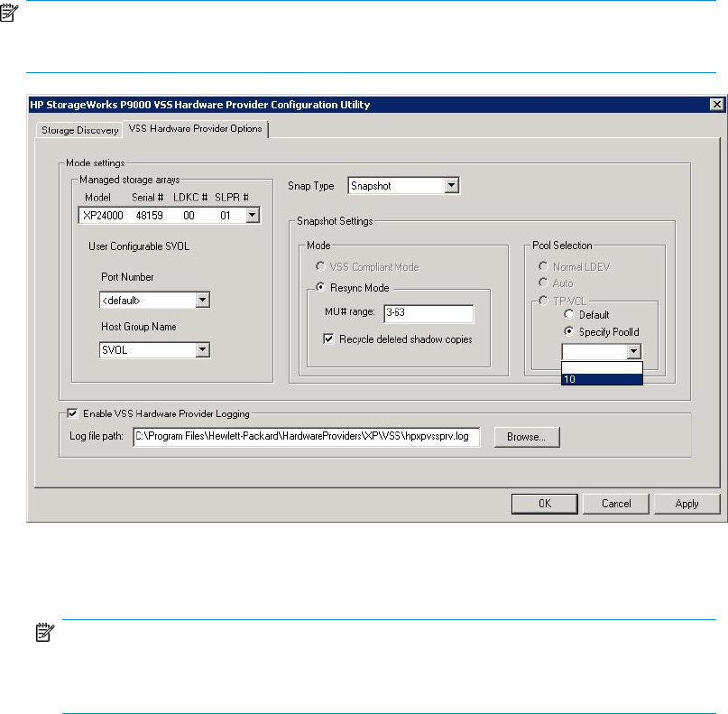Image resolution: width=728 pixels, height=714 pixels.
Task: Expand the managed storage arrays dropdown
Action: pos(253,215)
